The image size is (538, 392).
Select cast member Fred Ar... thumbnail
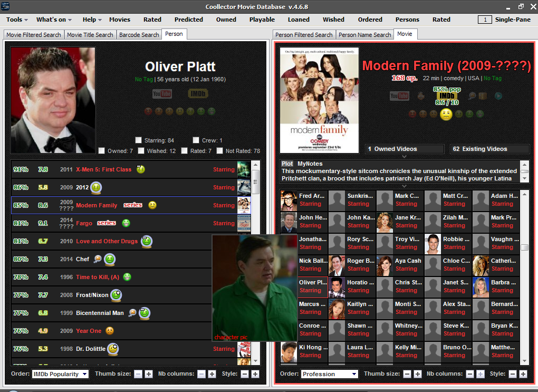(x=289, y=200)
